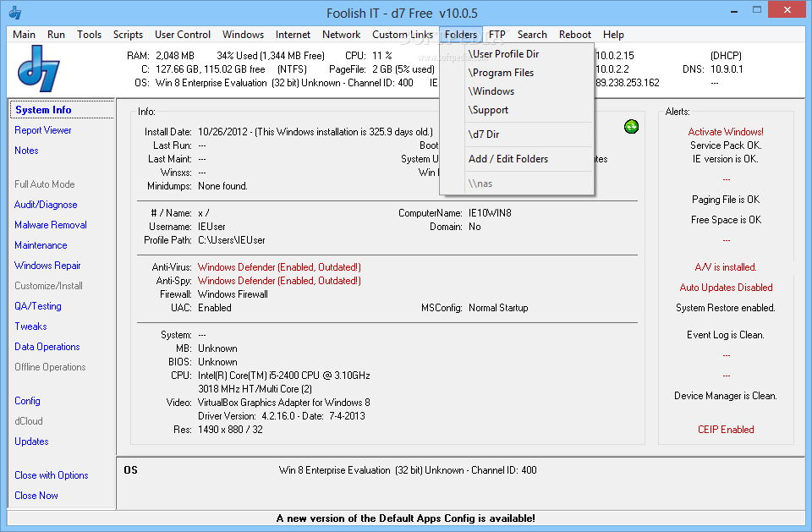Open Data Operations section
Image resolution: width=812 pixels, height=532 pixels.
pos(47,347)
